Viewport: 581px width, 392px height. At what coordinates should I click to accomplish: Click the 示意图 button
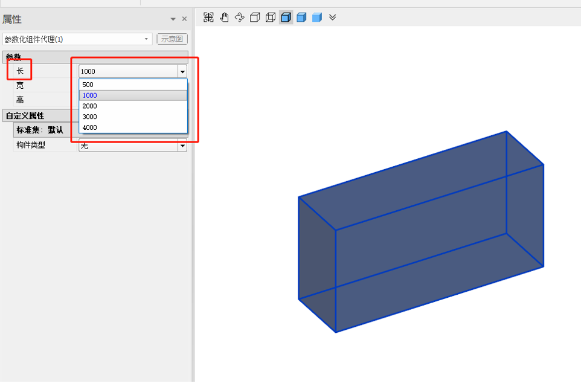(172, 39)
